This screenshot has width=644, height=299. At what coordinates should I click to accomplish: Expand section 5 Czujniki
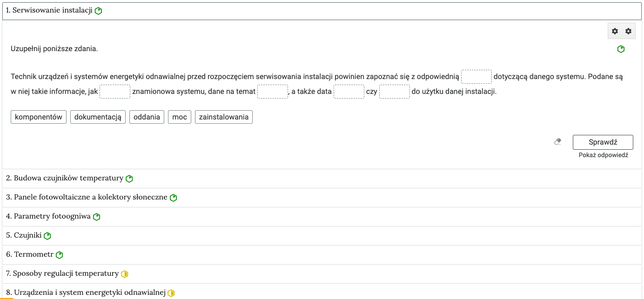tap(24, 235)
